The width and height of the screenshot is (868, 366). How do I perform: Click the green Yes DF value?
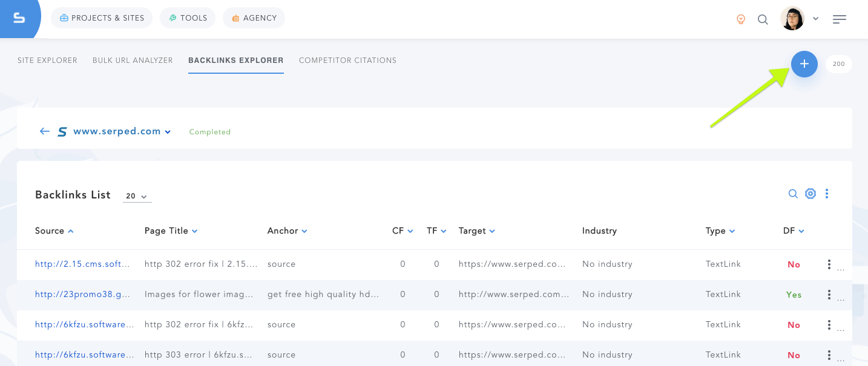click(794, 295)
